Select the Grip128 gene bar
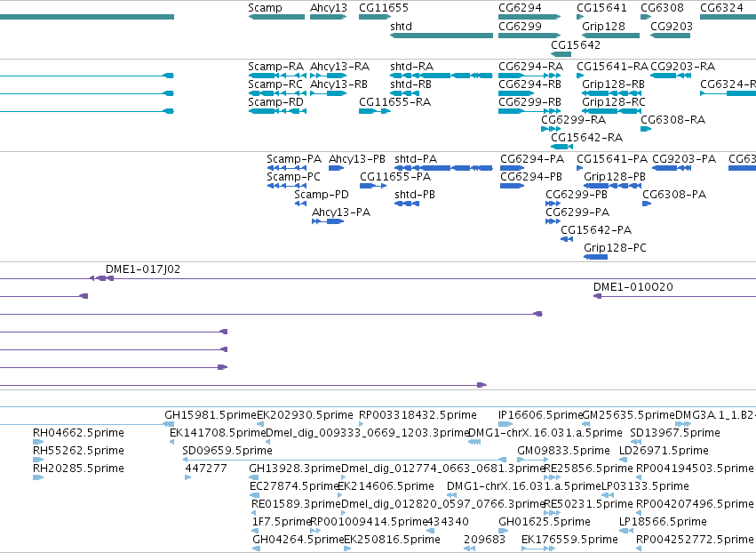Image resolution: width=756 pixels, height=553 pixels. click(610, 36)
